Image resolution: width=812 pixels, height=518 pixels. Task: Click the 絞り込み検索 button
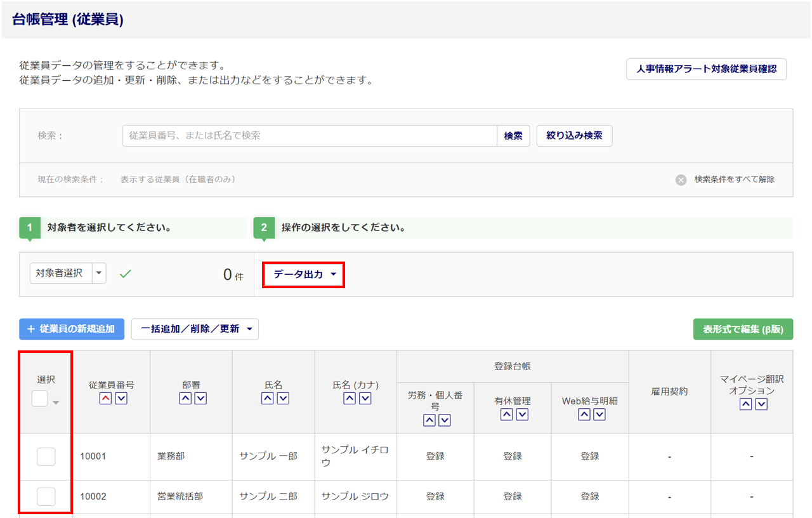574,136
